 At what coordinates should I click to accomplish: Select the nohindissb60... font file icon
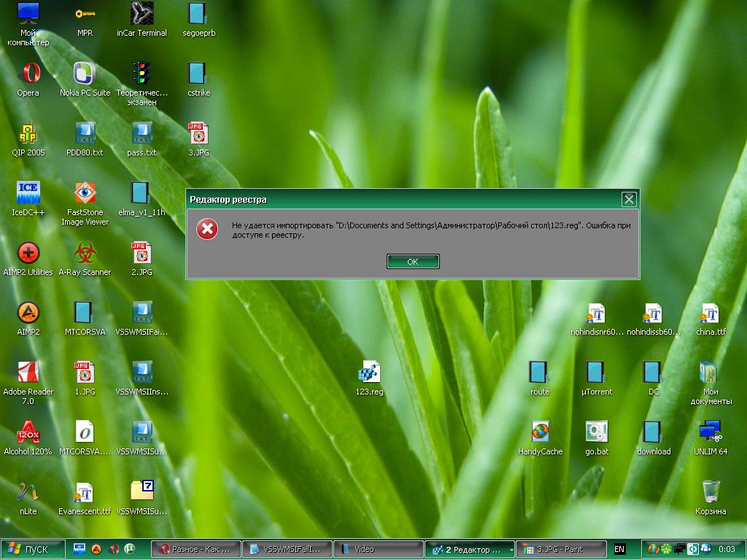click(x=654, y=318)
